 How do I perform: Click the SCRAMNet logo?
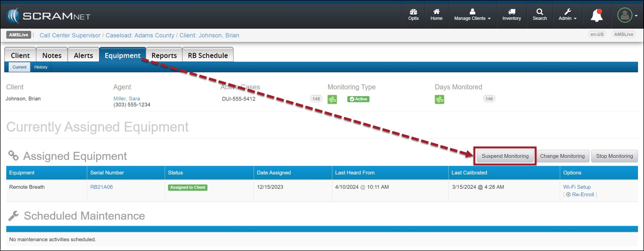pos(48,16)
